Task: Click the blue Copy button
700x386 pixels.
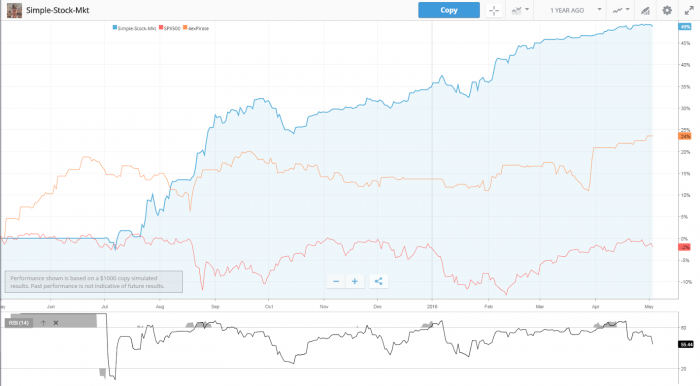Action: point(449,10)
